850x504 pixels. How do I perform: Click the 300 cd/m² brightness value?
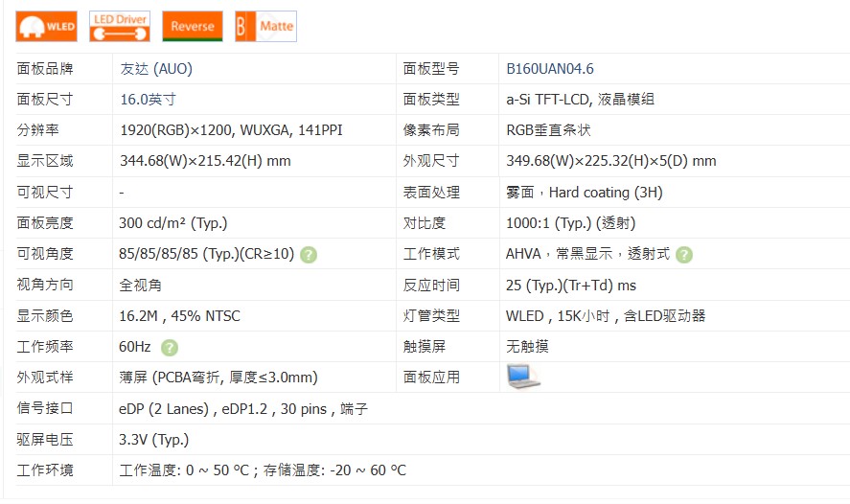[x=172, y=223]
